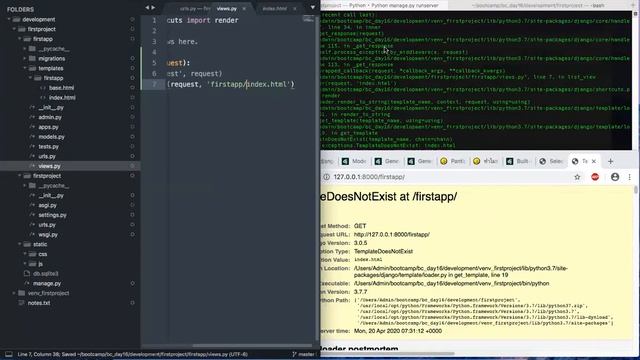This screenshot has width=640, height=360.
Task: Click the editor minimap
Action: tap(308, 19)
